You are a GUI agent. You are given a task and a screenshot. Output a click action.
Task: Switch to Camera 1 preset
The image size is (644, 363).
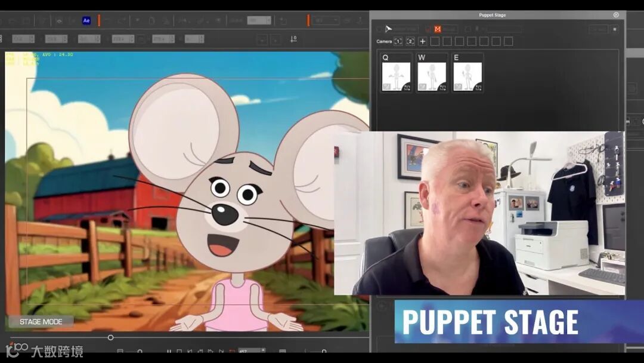click(x=398, y=42)
